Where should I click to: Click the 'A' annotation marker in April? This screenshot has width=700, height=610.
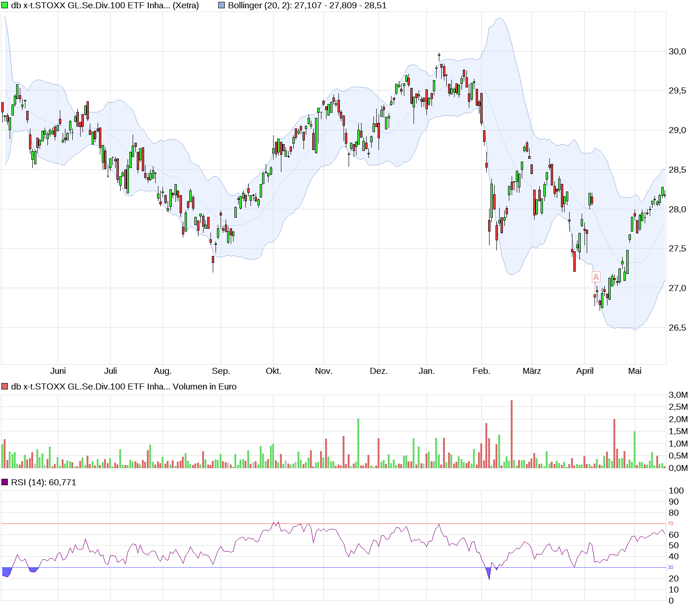596,277
